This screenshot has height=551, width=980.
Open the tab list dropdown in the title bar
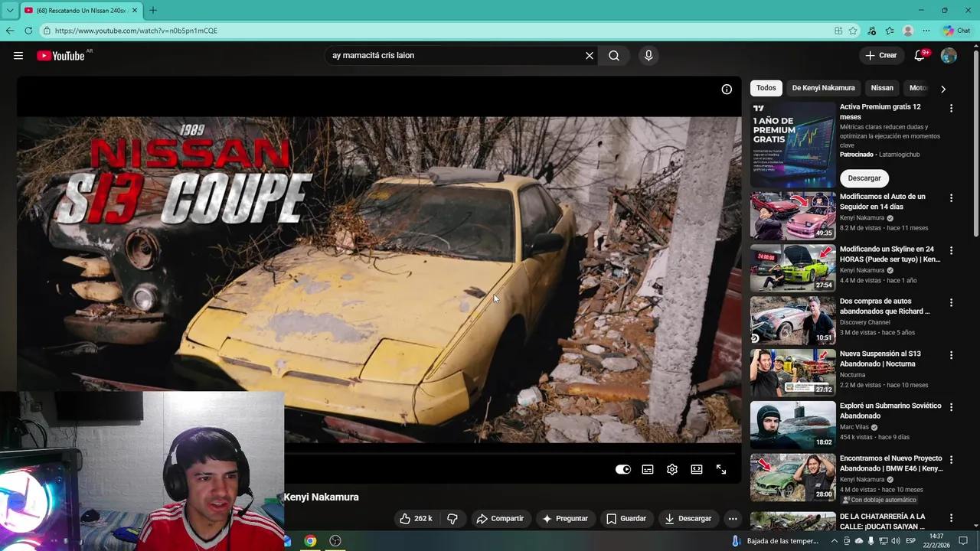tap(9, 10)
